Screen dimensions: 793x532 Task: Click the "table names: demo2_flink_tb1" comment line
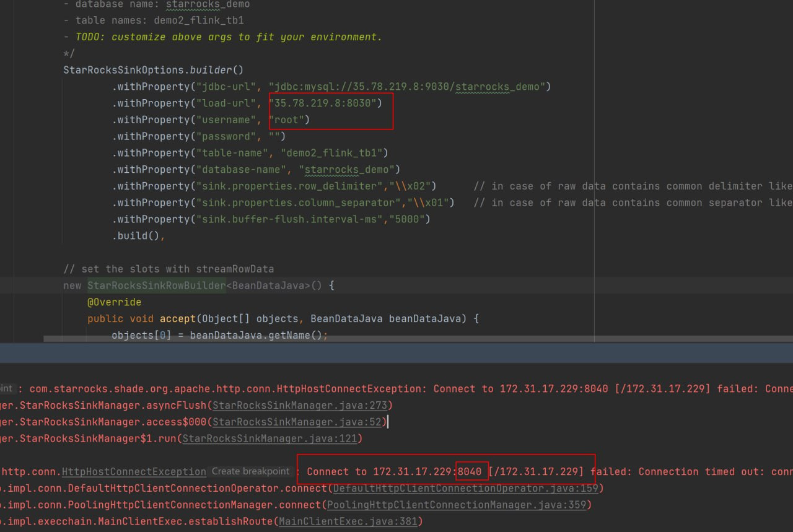pos(154,20)
